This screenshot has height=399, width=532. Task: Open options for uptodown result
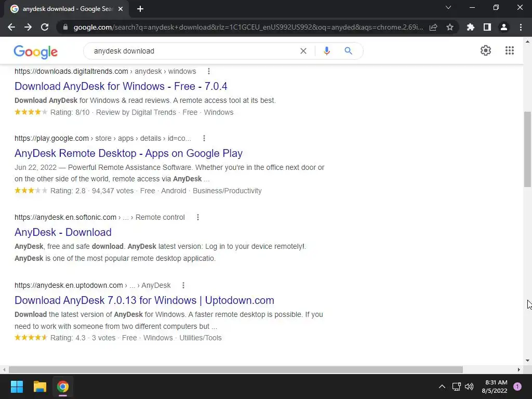pos(183,285)
